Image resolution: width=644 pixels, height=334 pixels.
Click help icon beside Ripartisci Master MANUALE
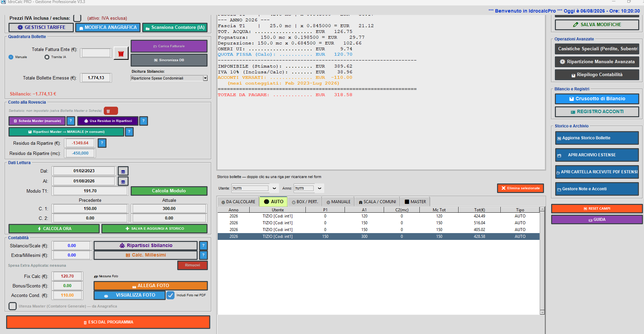(x=129, y=132)
